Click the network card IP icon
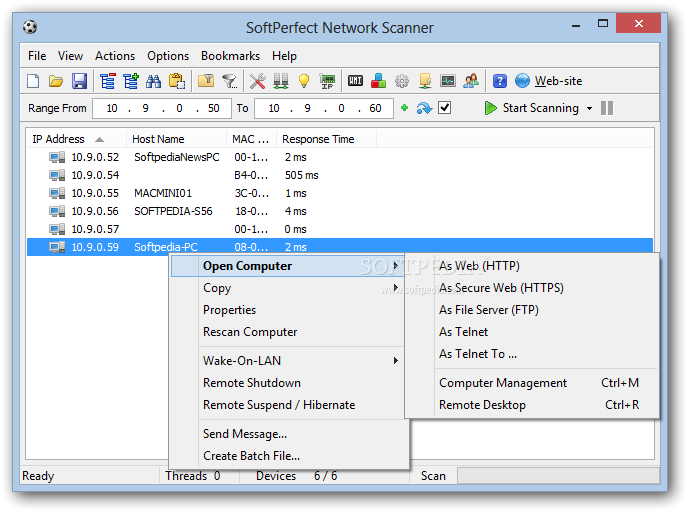Viewport: 688px width, 512px height. 327,81
